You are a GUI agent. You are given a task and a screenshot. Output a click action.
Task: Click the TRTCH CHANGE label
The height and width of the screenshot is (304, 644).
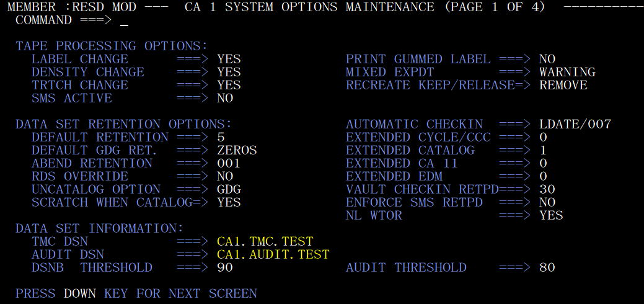(80, 85)
